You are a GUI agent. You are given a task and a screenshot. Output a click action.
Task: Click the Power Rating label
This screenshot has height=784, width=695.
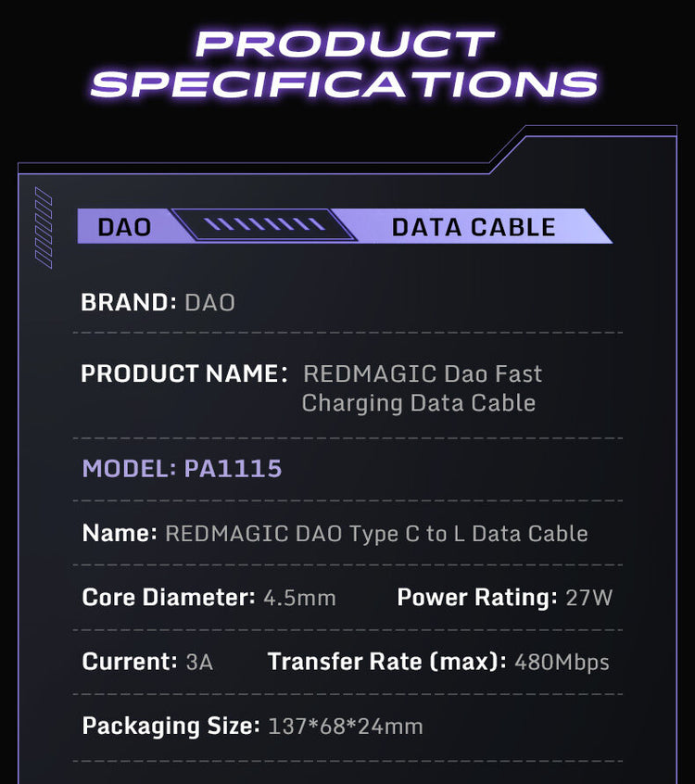pos(477,597)
